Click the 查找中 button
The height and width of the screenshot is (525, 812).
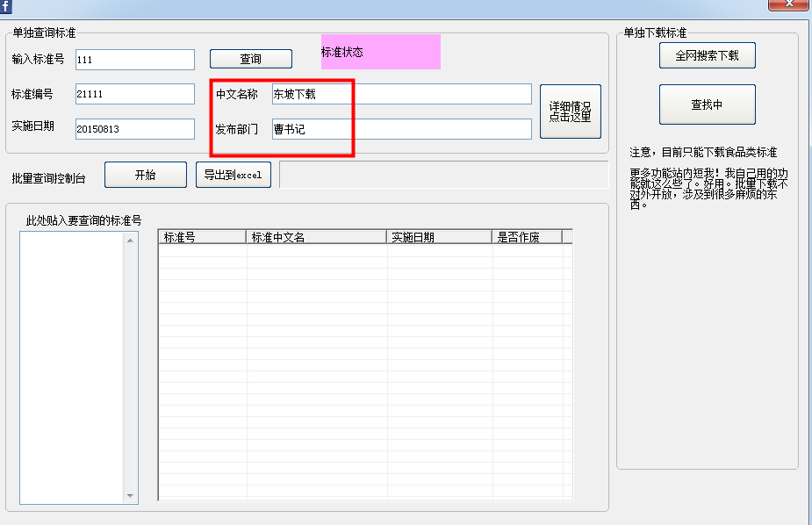[x=707, y=104]
